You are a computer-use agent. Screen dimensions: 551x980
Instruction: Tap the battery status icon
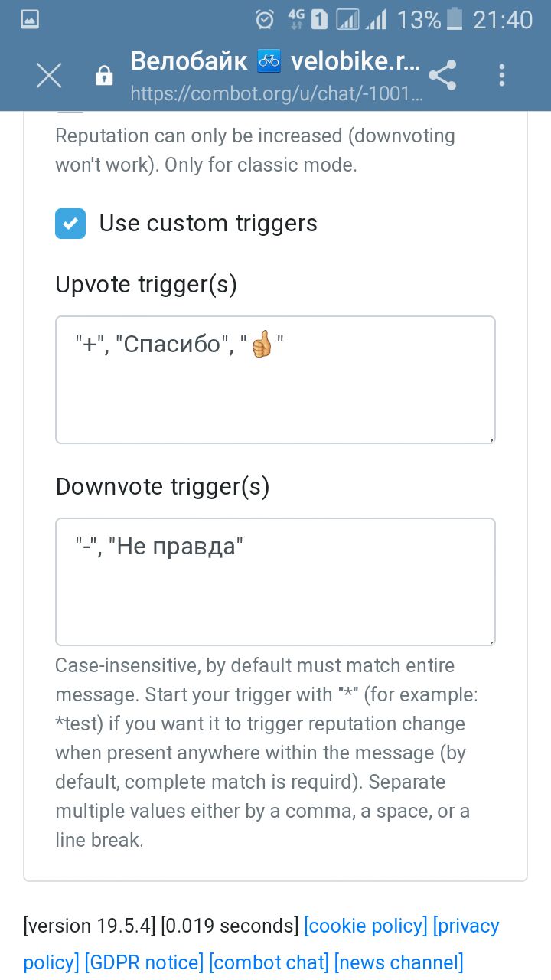(455, 19)
